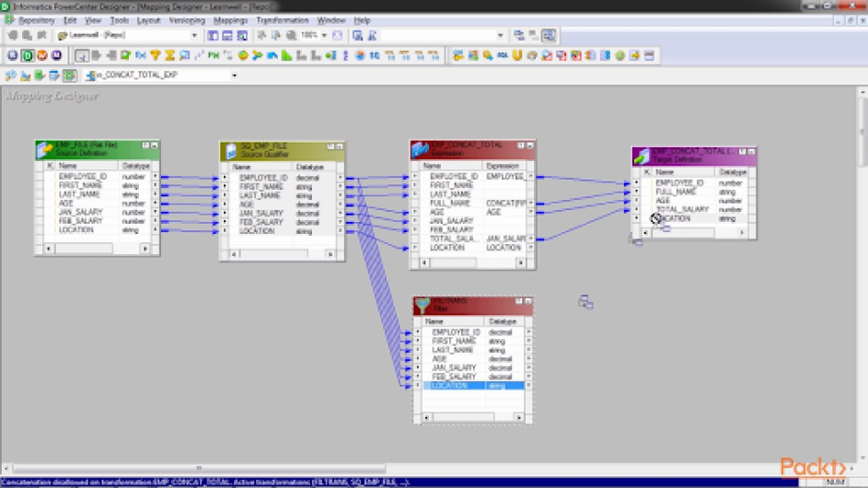Image resolution: width=868 pixels, height=488 pixels.
Task: Click the EMP_FILE source definition header icon
Action: point(45,148)
